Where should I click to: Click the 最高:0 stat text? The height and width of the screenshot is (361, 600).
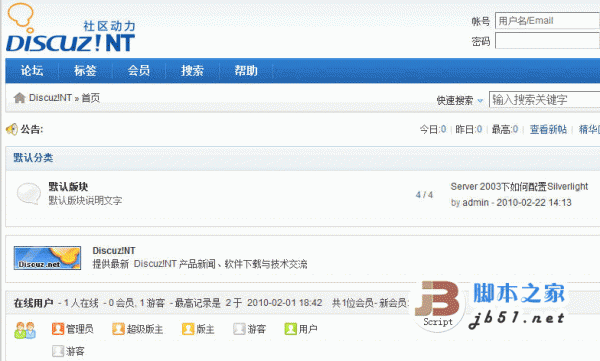click(505, 129)
